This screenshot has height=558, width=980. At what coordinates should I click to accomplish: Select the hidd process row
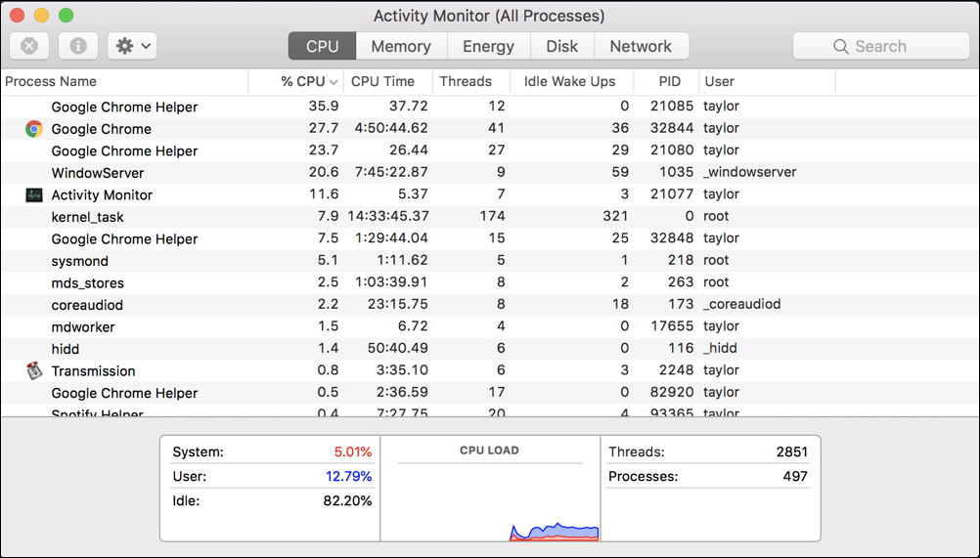[x=490, y=349]
